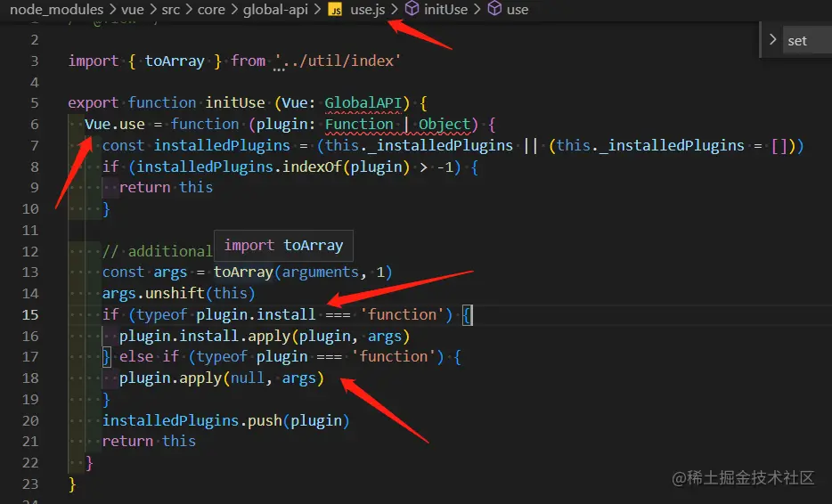Click 'return this' on line 9
Screen dimensions: 832x504
pyautogui.click(x=166, y=187)
